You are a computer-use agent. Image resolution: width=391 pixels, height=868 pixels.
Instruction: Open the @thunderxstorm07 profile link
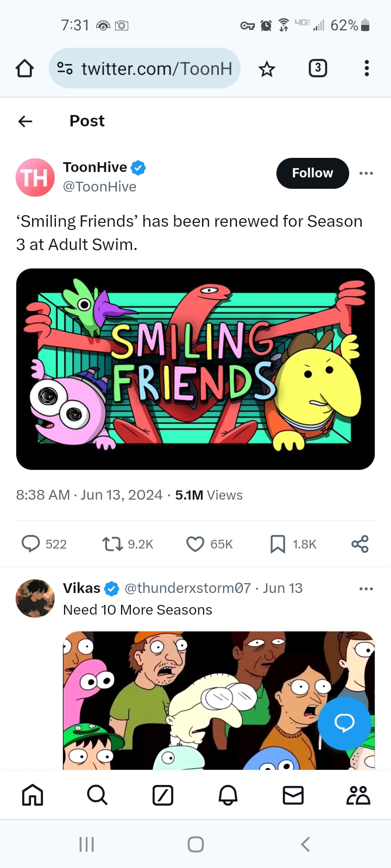188,588
